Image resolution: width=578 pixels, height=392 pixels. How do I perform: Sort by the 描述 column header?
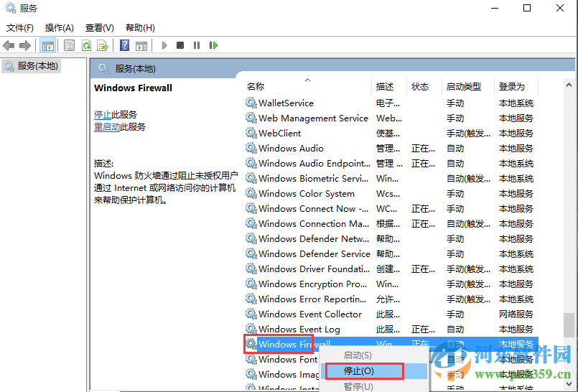point(389,87)
